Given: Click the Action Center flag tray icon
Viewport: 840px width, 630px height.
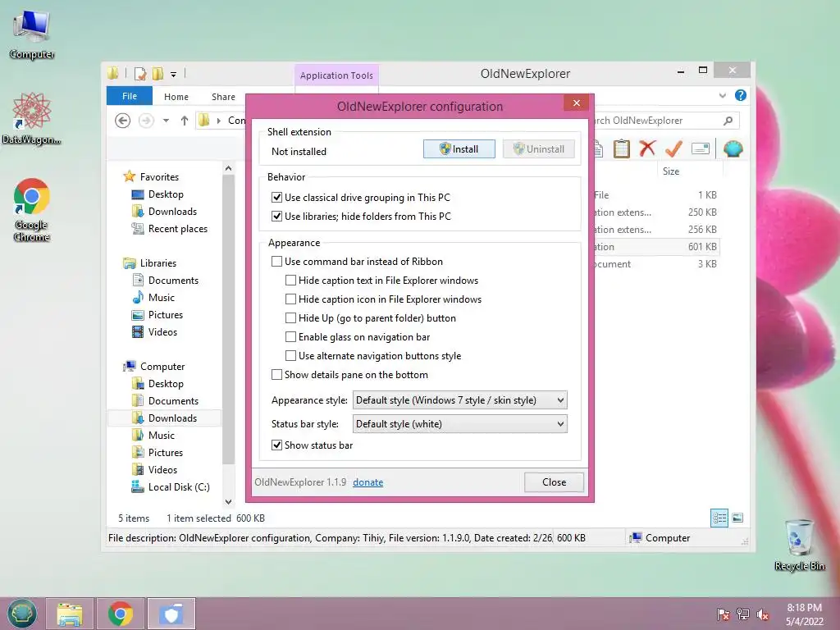Looking at the screenshot, I should point(724,614).
